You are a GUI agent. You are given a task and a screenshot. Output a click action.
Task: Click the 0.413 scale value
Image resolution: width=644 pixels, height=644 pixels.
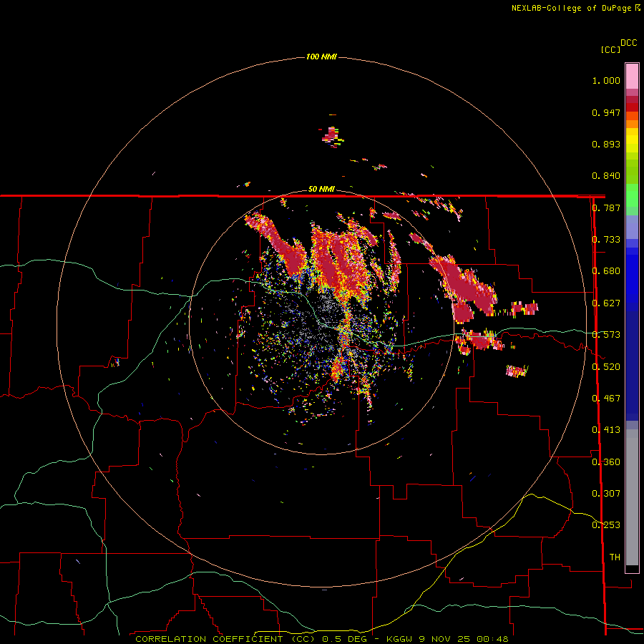606,430
